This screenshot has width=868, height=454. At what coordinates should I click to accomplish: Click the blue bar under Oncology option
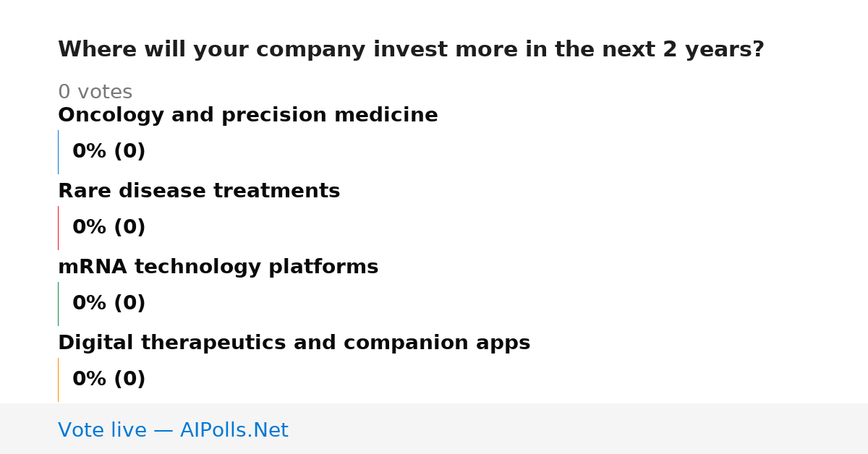click(58, 152)
